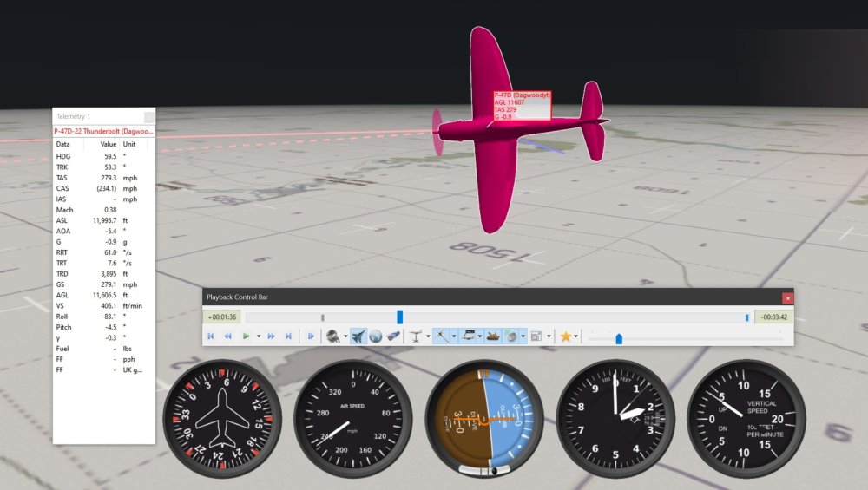Toggle the globe view icon
The height and width of the screenshot is (490, 868).
point(376,336)
